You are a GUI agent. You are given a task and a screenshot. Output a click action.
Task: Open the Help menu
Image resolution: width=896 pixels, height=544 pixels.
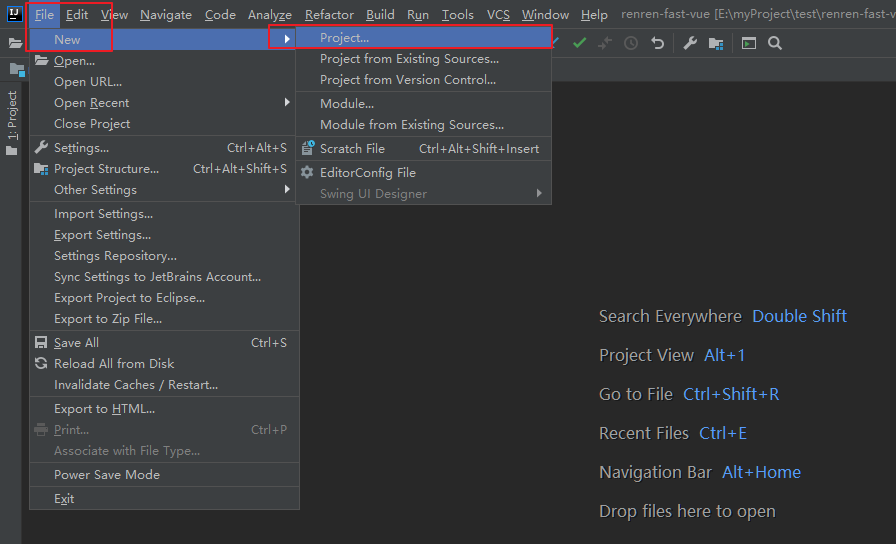pyautogui.click(x=594, y=15)
